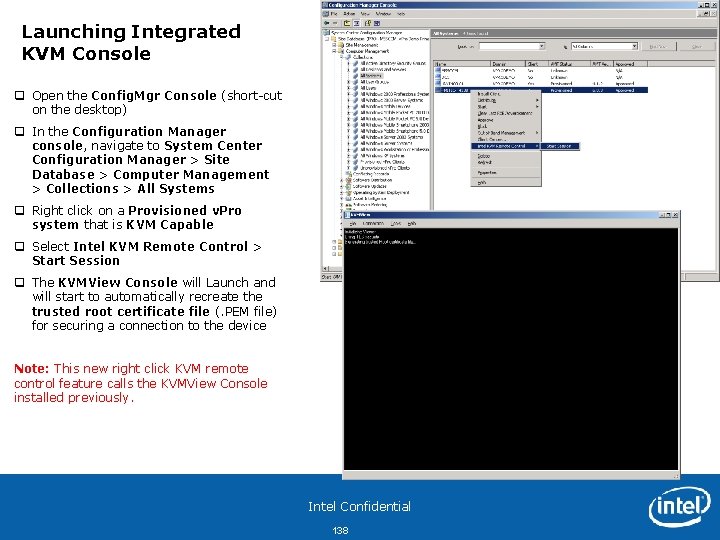Viewport: 720px width, 540px height.
Task: Click the Software Metering node icon
Action: 349,205
